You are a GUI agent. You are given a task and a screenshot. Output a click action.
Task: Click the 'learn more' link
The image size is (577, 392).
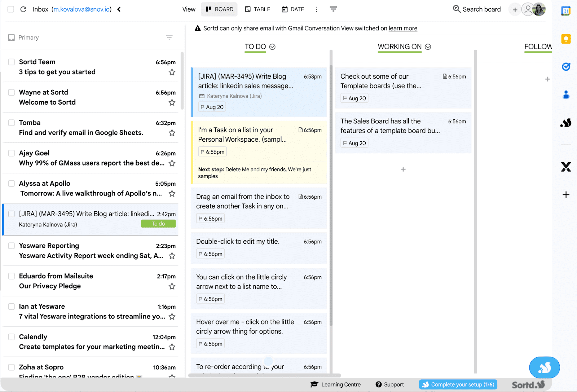(403, 28)
